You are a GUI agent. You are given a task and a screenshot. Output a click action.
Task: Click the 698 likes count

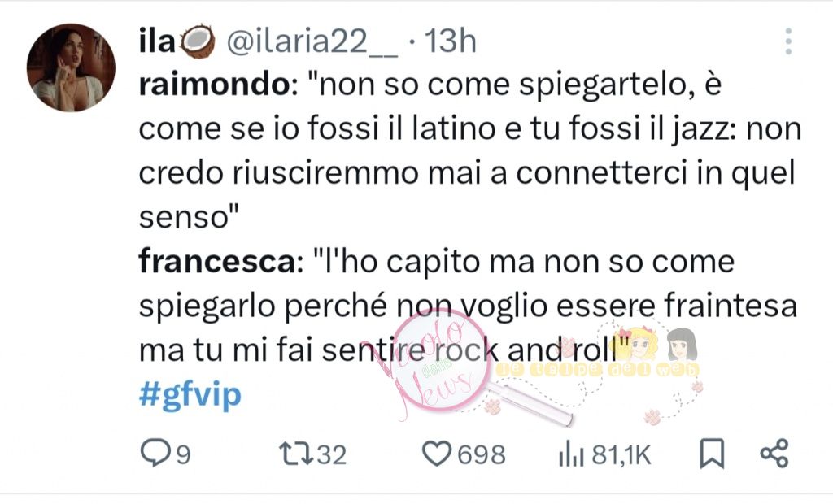482,455
